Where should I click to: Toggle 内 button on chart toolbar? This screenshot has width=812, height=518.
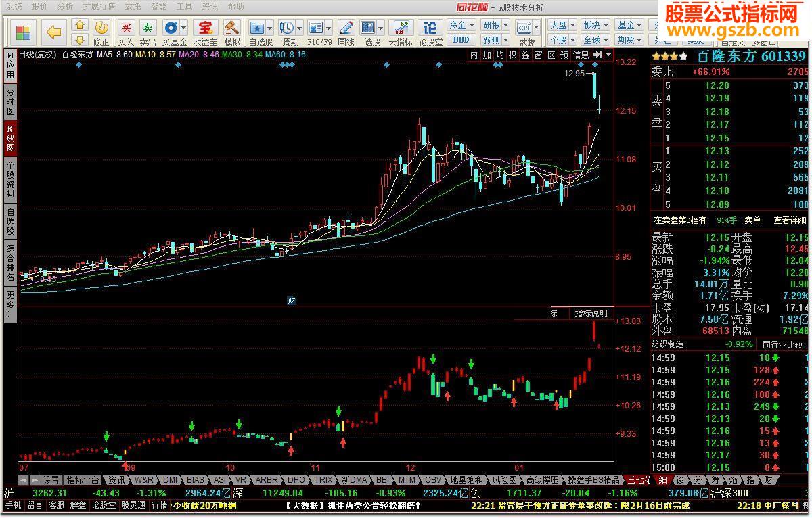[x=474, y=55]
